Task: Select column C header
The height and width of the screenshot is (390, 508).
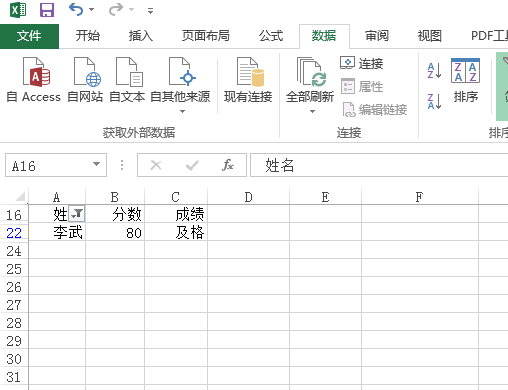Action: tap(176, 197)
